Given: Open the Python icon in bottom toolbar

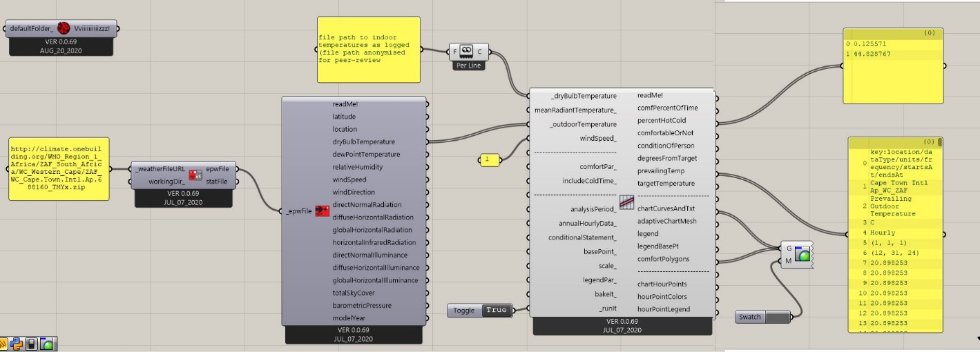Looking at the screenshot, I should tap(17, 344).
